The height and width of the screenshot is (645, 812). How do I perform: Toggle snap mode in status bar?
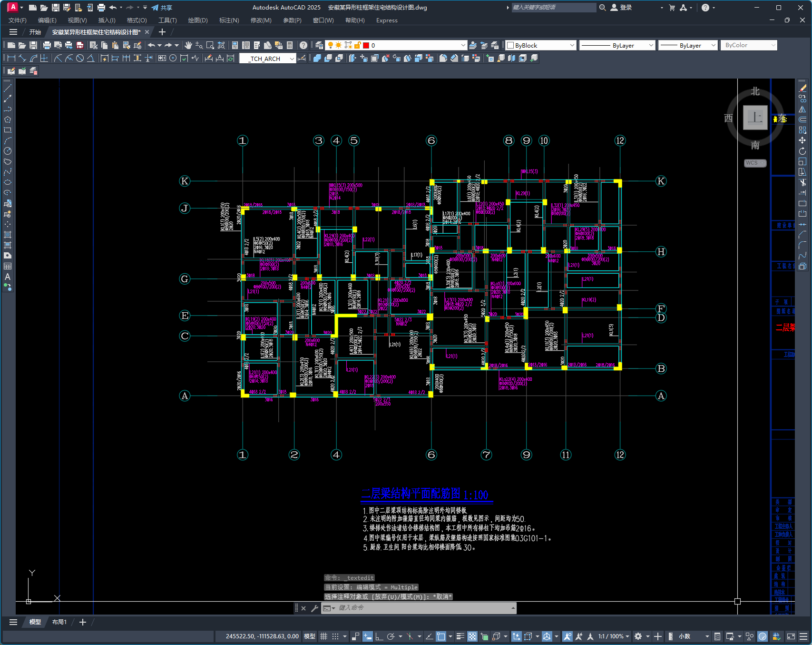(x=335, y=636)
